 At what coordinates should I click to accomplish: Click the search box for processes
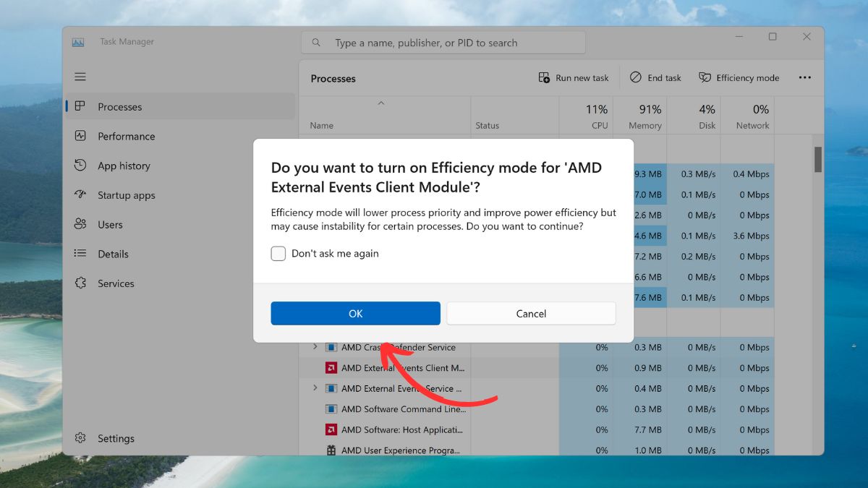443,43
